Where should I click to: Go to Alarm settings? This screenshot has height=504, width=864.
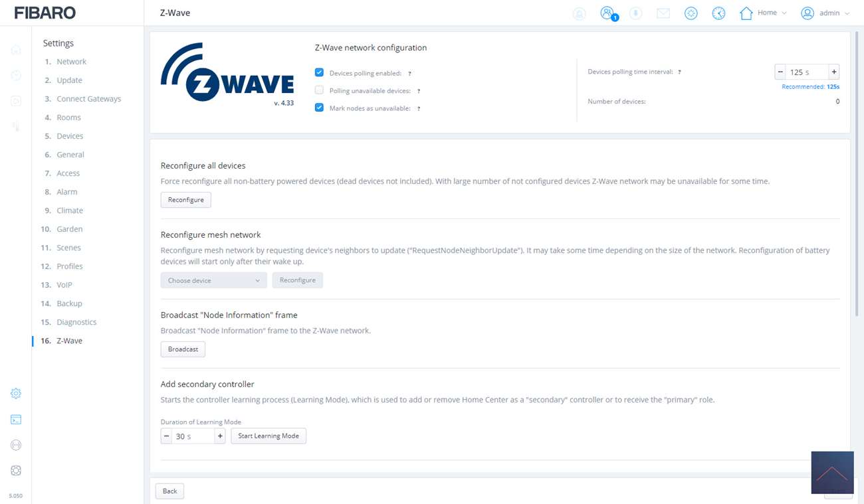pos(66,192)
